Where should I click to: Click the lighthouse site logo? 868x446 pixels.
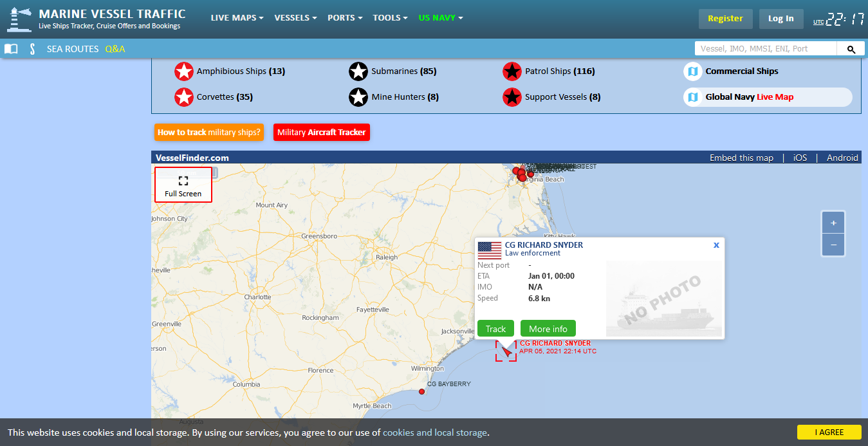(19, 19)
